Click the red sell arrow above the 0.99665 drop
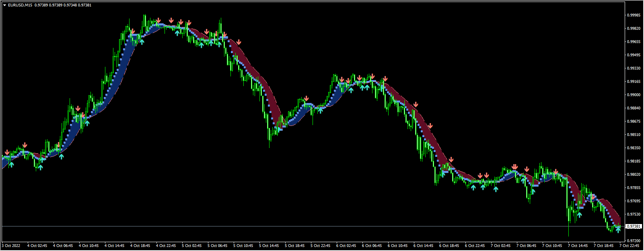 [239, 42]
